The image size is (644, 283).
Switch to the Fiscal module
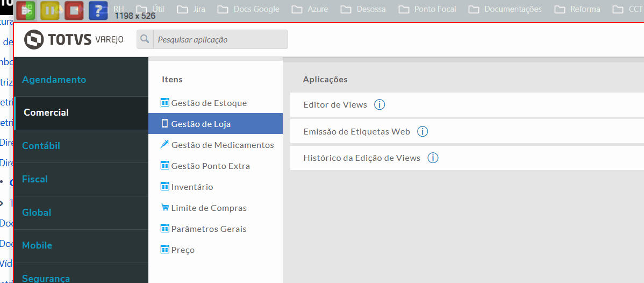point(35,179)
